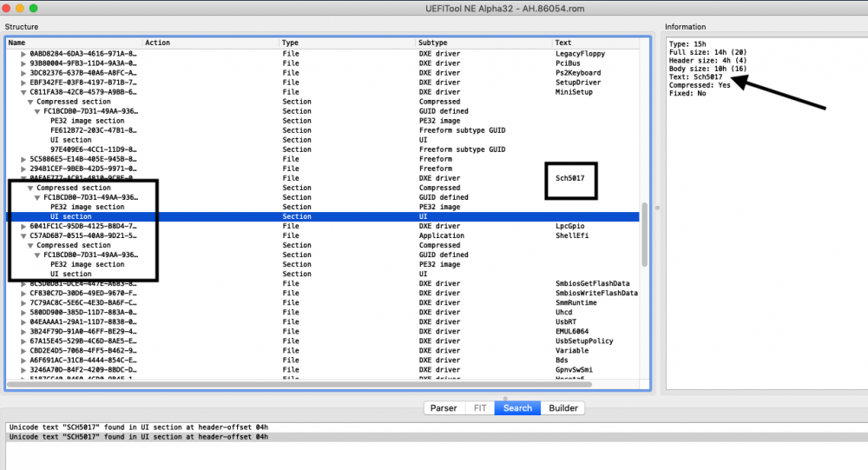Click the window minimize yellow button

tap(20, 9)
